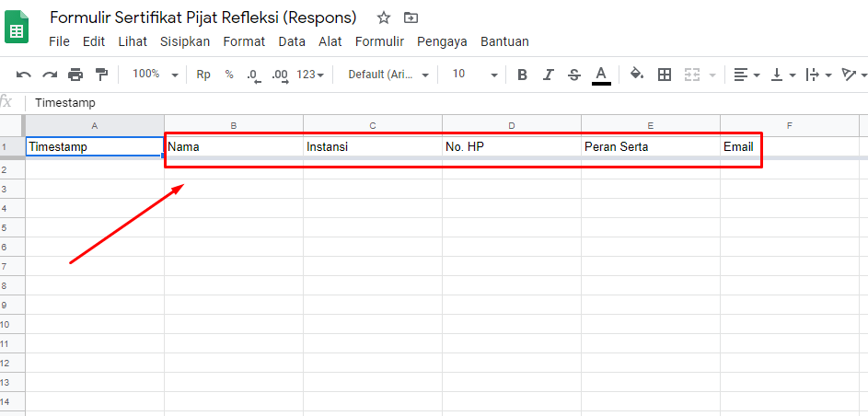868x416 pixels.
Task: Print the spreadsheet
Action: 75,75
